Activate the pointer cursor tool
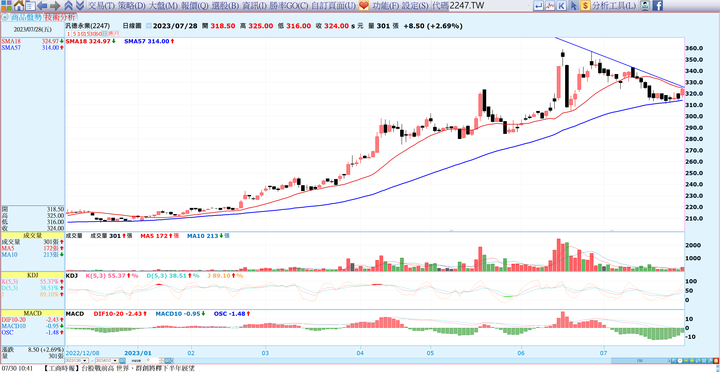The image size is (720, 372). (x=574, y=6)
